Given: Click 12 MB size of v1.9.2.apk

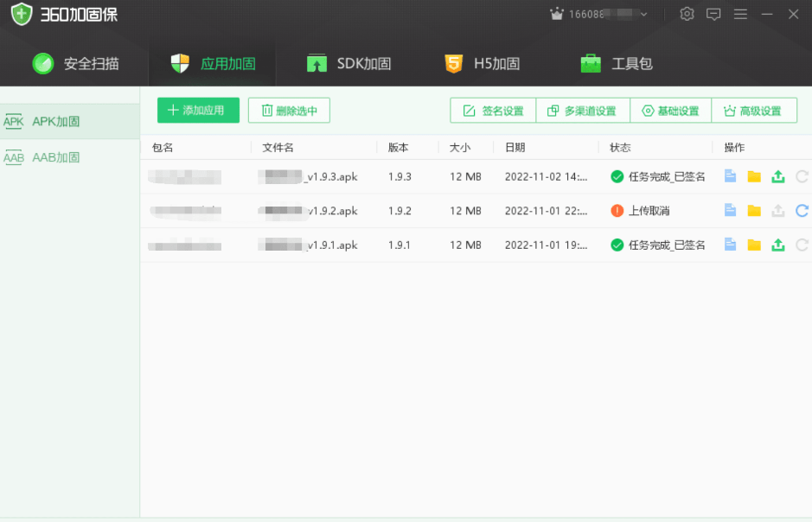Looking at the screenshot, I should point(465,211).
